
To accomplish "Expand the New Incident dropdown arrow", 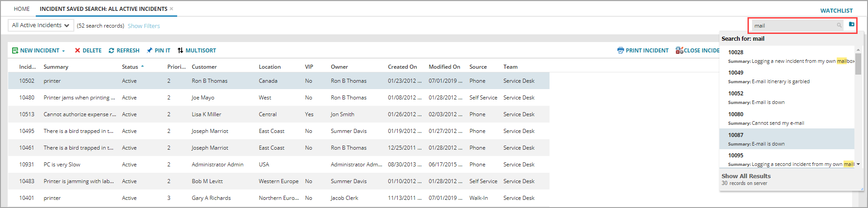I will 63,51.
